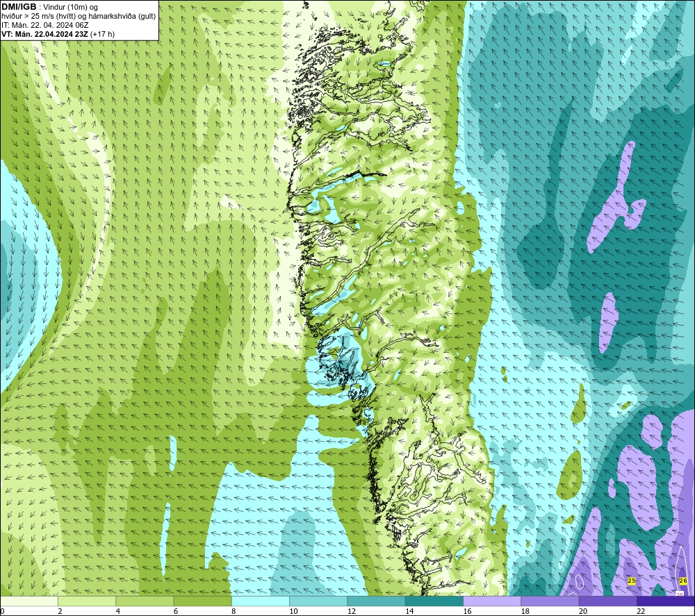The image size is (695, 616).
Task: Click the dark indigo legend swatch above 22
Action: pyautogui.click(x=666, y=601)
